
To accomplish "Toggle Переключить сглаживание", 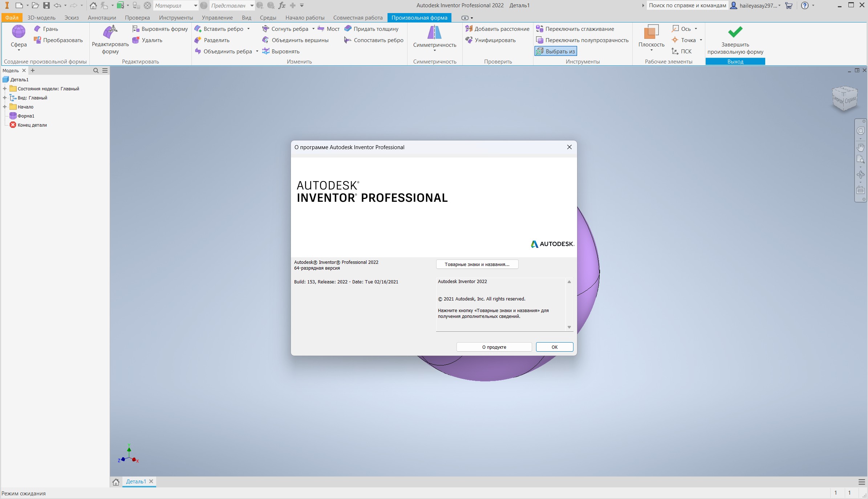I will point(575,29).
